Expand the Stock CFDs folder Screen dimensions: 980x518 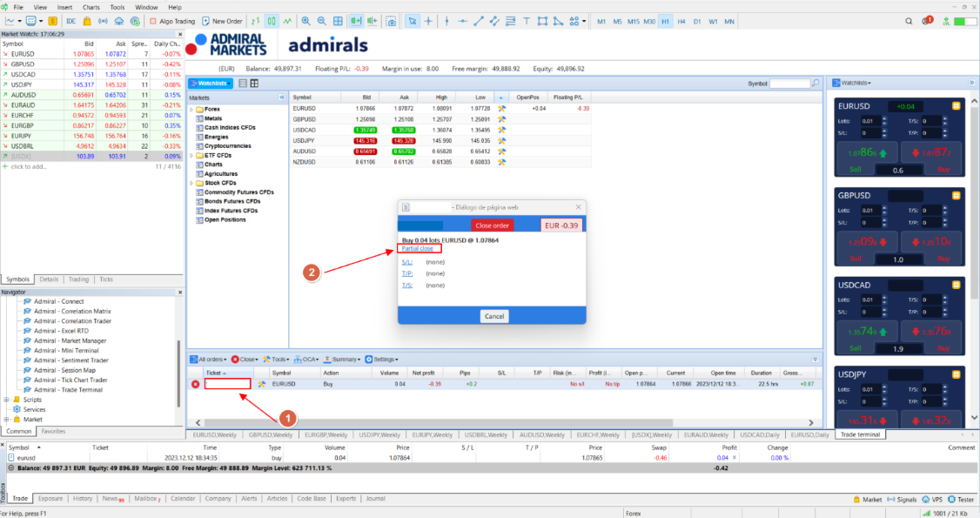pyautogui.click(x=191, y=183)
